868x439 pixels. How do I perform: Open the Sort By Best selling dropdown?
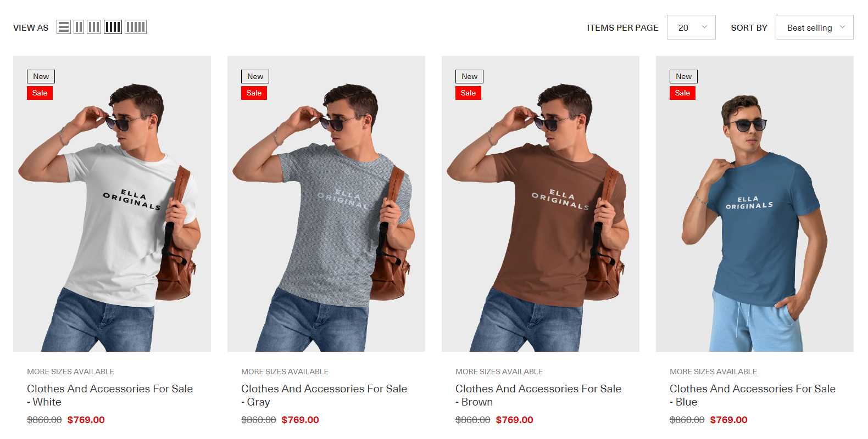pyautogui.click(x=814, y=27)
